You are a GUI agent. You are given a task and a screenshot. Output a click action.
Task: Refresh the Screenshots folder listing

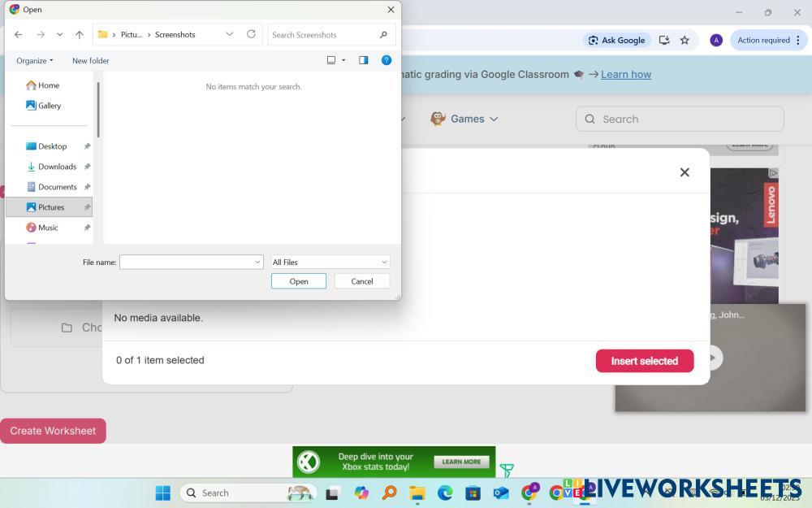251,34
